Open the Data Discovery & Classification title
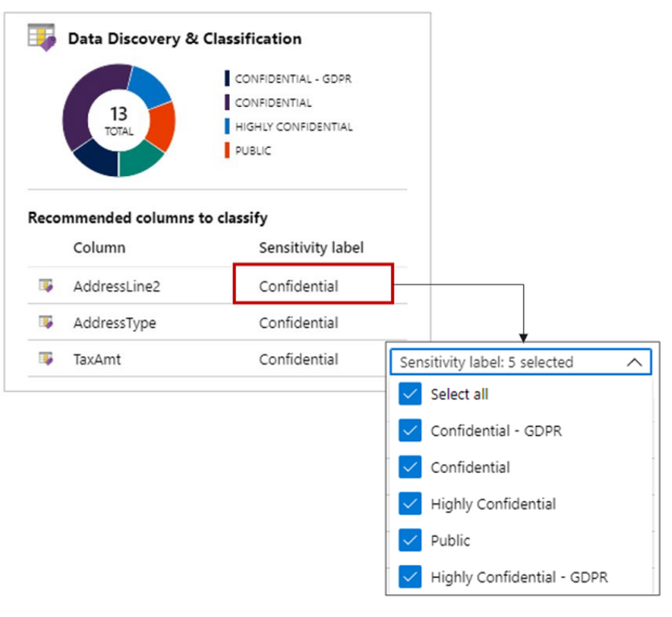Image resolution: width=672 pixels, height=617 pixels. point(185,38)
